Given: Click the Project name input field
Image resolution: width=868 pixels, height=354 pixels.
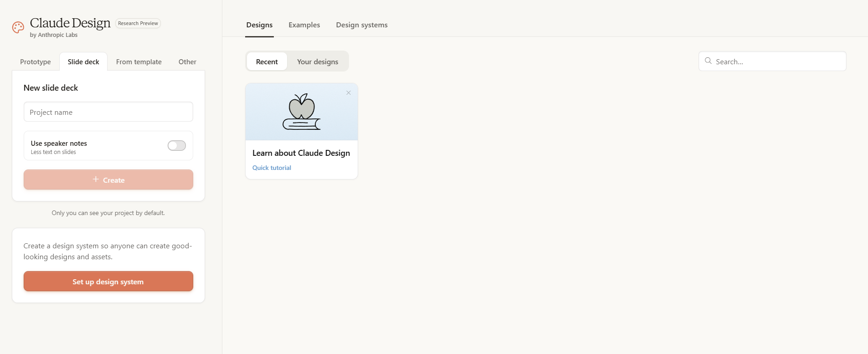Looking at the screenshot, I should pyautogui.click(x=108, y=112).
